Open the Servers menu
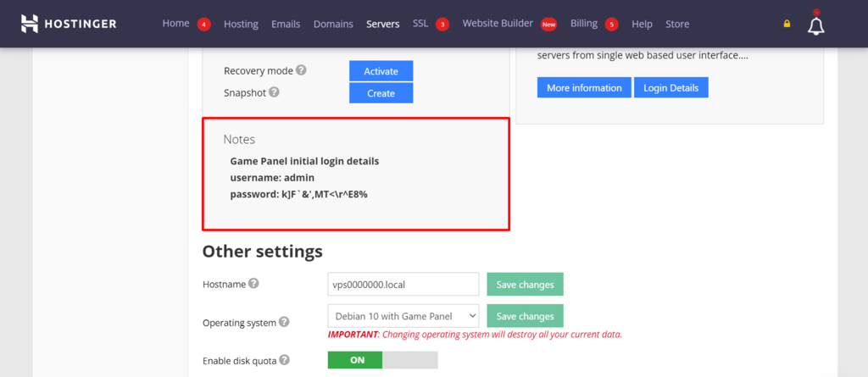The width and height of the screenshot is (868, 377). pos(382,25)
